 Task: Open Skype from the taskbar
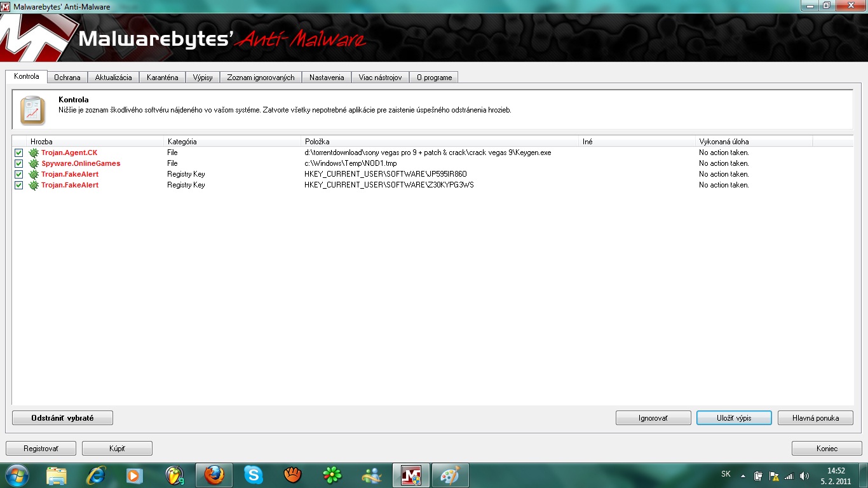coord(254,475)
